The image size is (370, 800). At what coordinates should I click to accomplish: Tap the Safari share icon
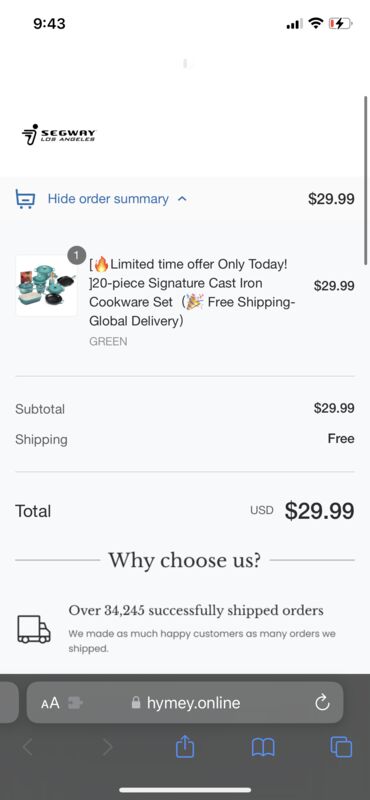coord(185,747)
